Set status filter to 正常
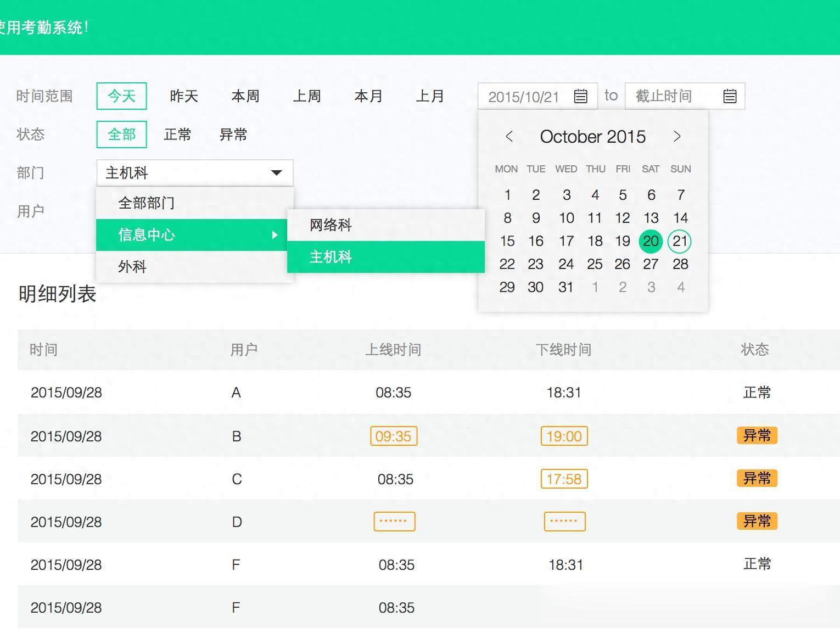This screenshot has height=633, width=840. pyautogui.click(x=177, y=135)
